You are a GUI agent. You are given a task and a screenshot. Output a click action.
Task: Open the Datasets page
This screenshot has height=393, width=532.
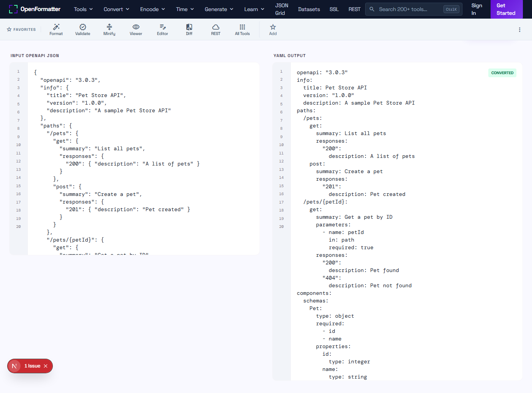click(309, 9)
